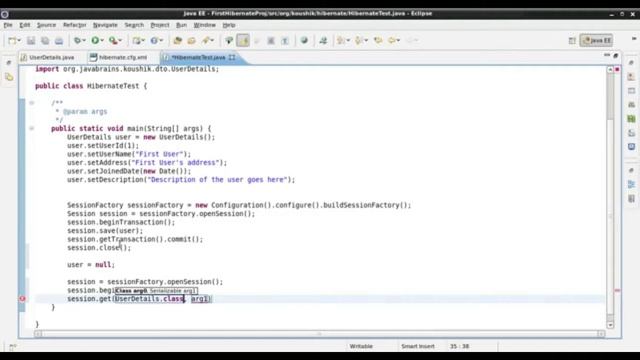Viewport: 640px width, 360px height.
Task: Open the Refactor menu
Action: (x=74, y=25)
